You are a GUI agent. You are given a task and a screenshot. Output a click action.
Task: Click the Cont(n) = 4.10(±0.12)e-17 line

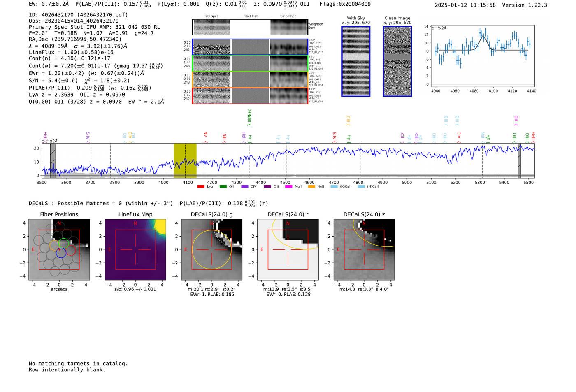[70, 58]
